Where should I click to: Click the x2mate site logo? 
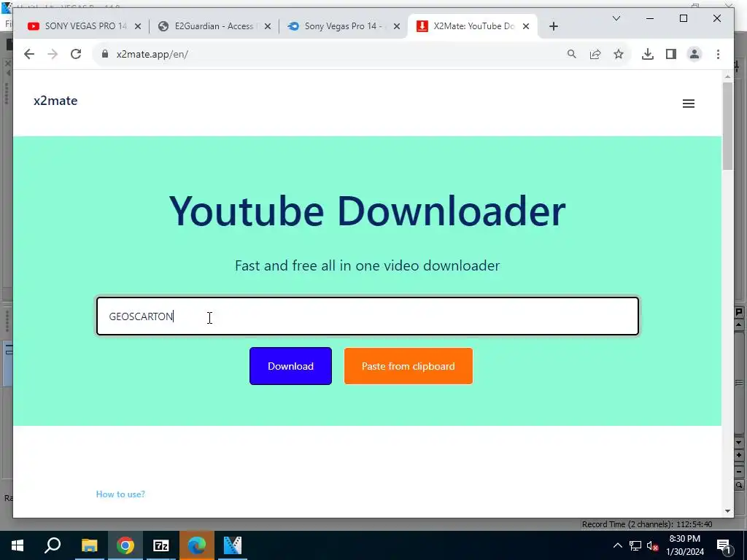point(55,101)
